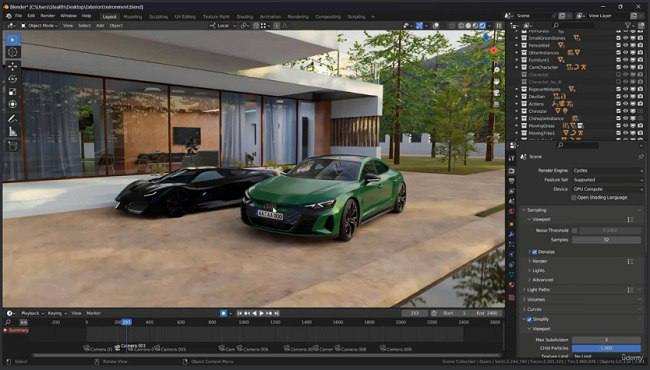
Task: Click the viewport Samples value field
Action: coord(606,240)
